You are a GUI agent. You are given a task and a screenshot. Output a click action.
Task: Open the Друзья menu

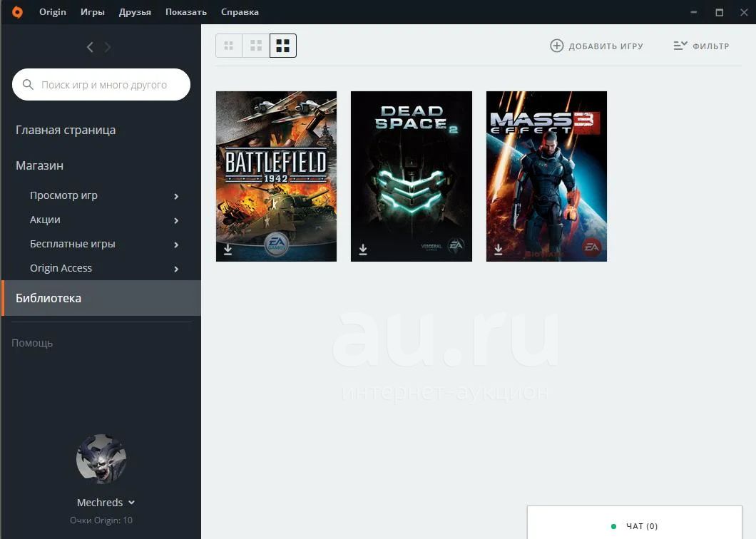click(135, 12)
